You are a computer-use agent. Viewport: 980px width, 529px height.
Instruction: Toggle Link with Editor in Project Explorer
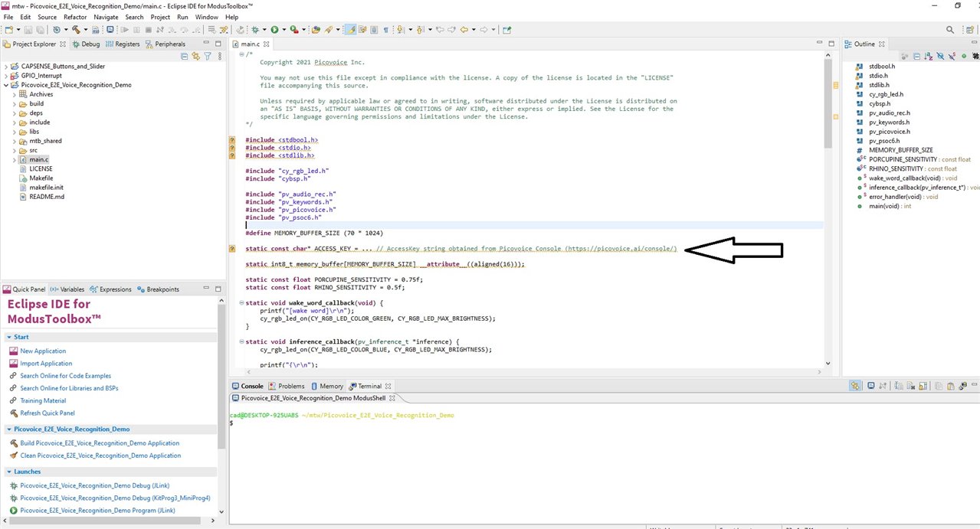coord(195,57)
